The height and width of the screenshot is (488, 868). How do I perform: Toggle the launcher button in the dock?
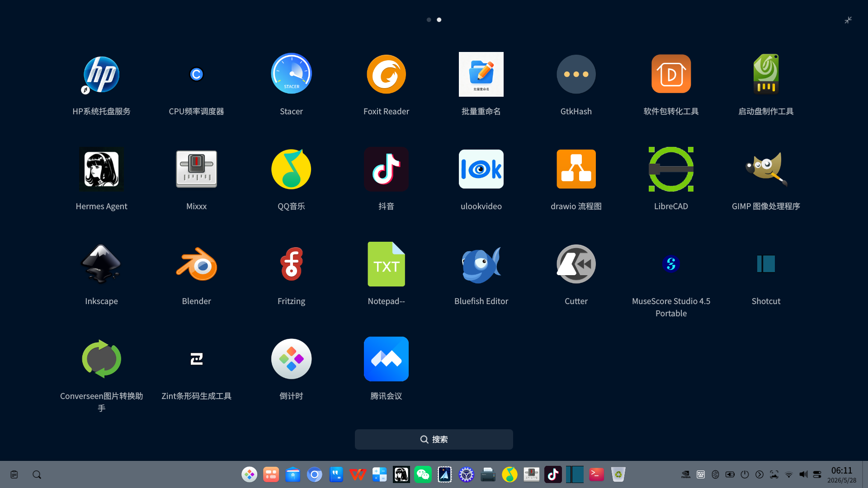(249, 474)
